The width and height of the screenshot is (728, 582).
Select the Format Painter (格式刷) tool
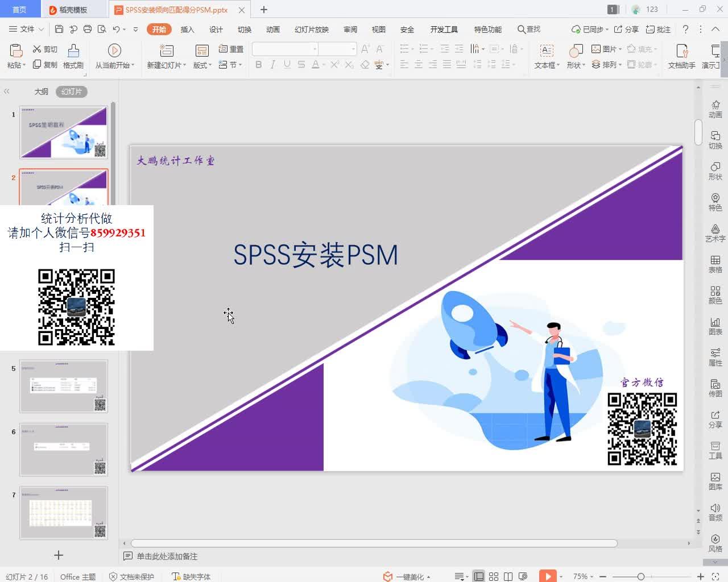tap(73, 55)
